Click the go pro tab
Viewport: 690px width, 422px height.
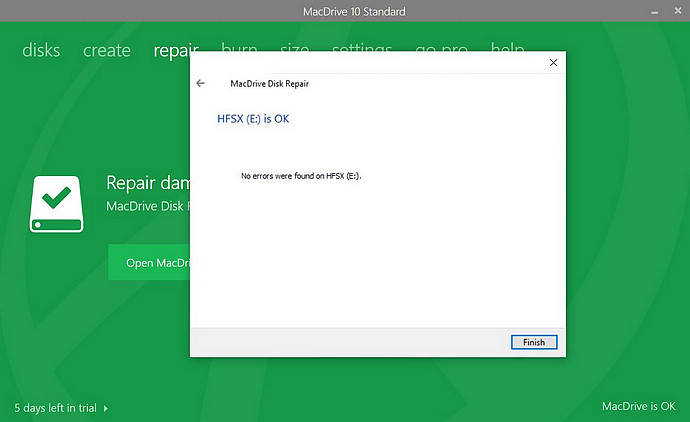click(441, 47)
